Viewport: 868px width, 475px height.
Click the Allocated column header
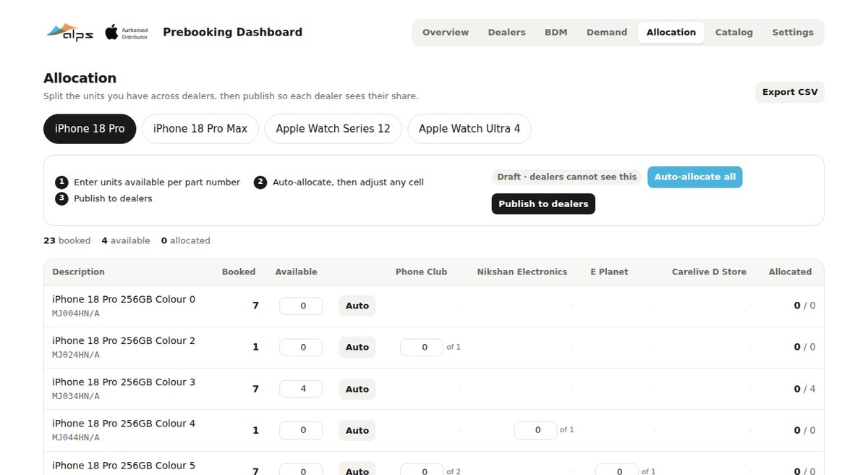point(790,272)
